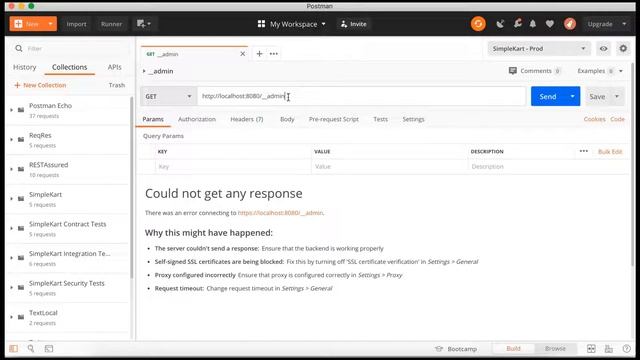Click the Bootcamp status bar button
Screen dimensions: 640x360
pyautogui.click(x=456, y=349)
